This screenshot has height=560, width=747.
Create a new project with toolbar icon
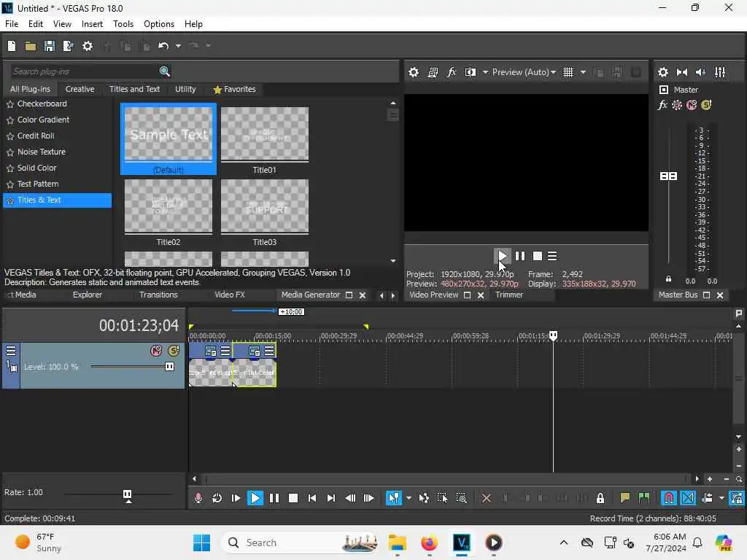click(12, 46)
